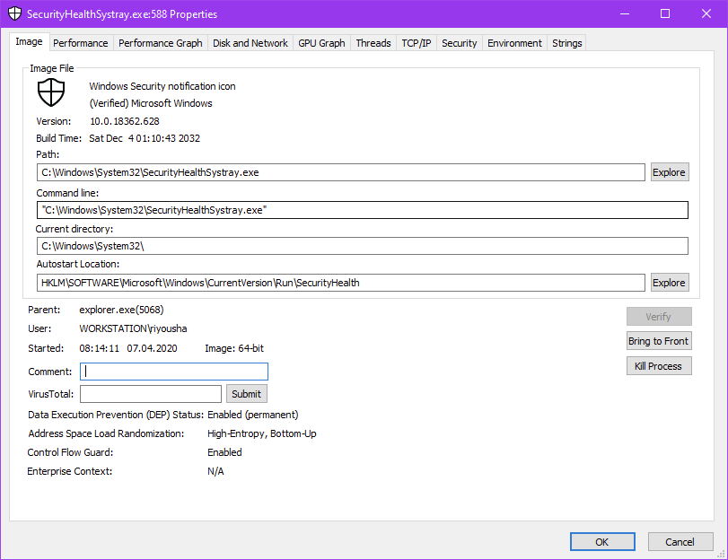
Task: Click the resize grip at window corner
Action: coord(722,554)
